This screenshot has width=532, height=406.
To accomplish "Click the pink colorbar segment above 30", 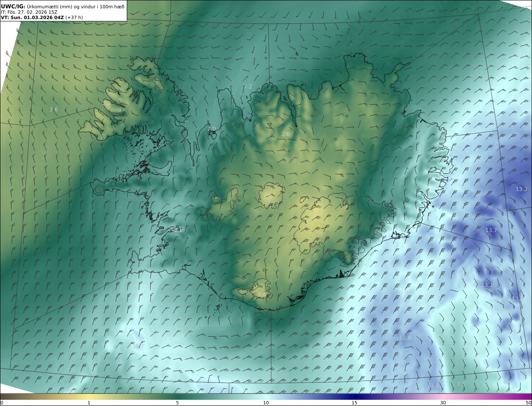I will (443, 396).
